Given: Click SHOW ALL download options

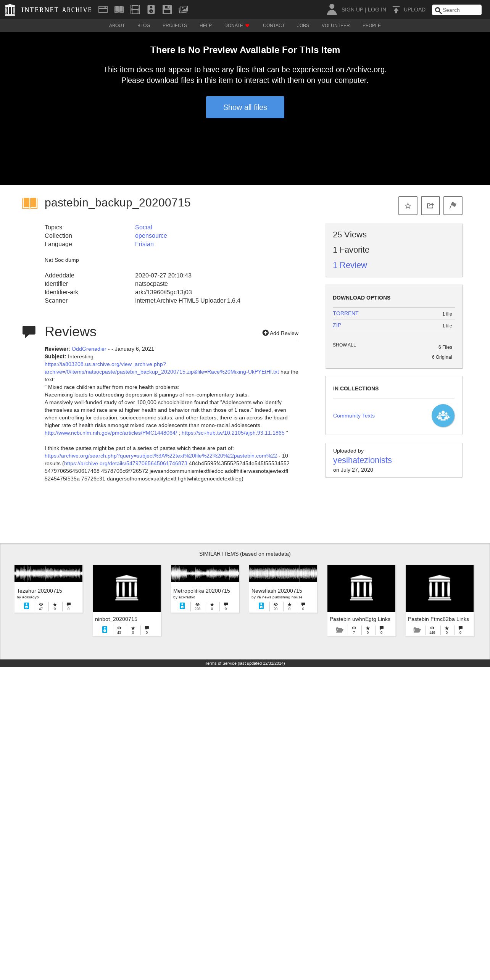Looking at the screenshot, I should point(344,345).
